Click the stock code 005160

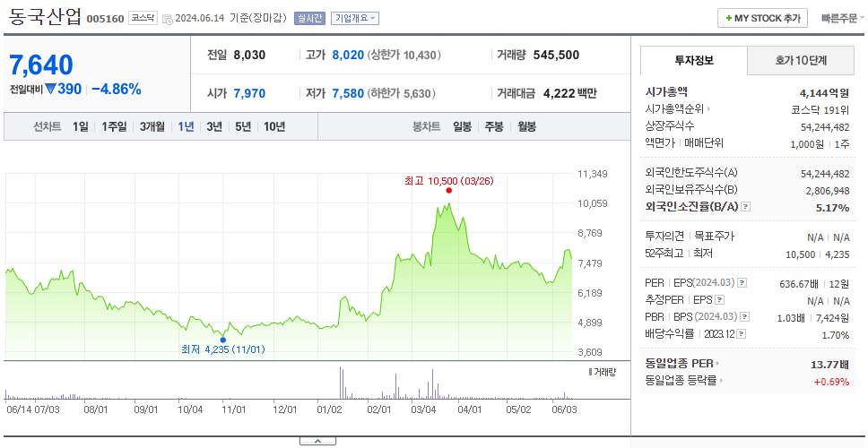[x=105, y=20]
